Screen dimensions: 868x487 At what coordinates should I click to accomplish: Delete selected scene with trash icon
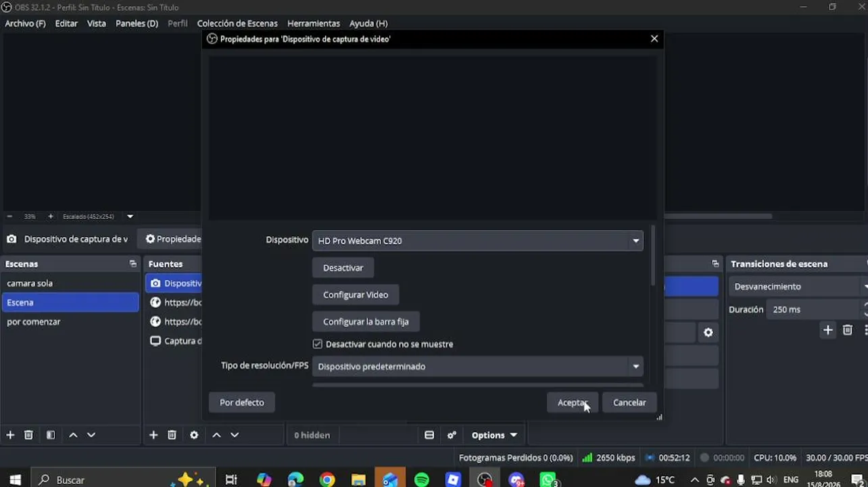(28, 435)
